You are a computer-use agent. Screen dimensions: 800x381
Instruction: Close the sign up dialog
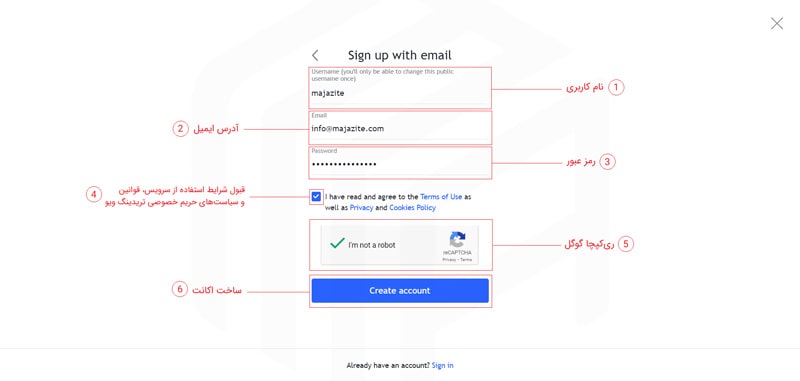click(x=777, y=23)
